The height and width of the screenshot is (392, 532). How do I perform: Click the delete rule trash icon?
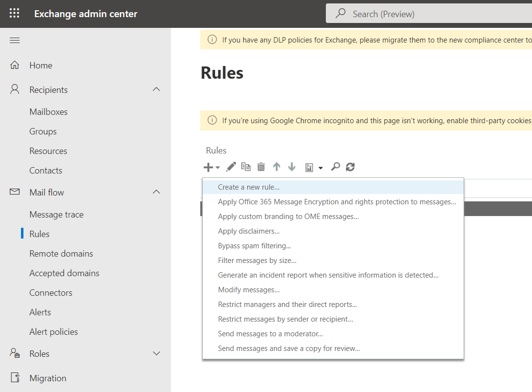(261, 167)
